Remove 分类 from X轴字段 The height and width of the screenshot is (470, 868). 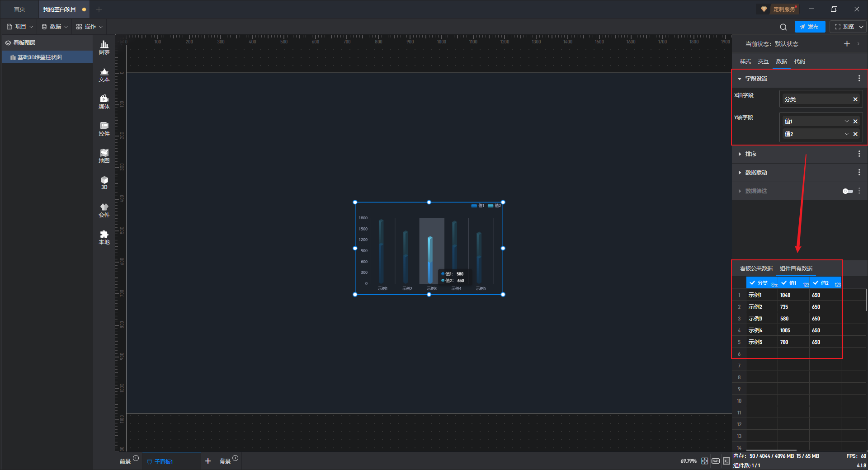(x=855, y=99)
